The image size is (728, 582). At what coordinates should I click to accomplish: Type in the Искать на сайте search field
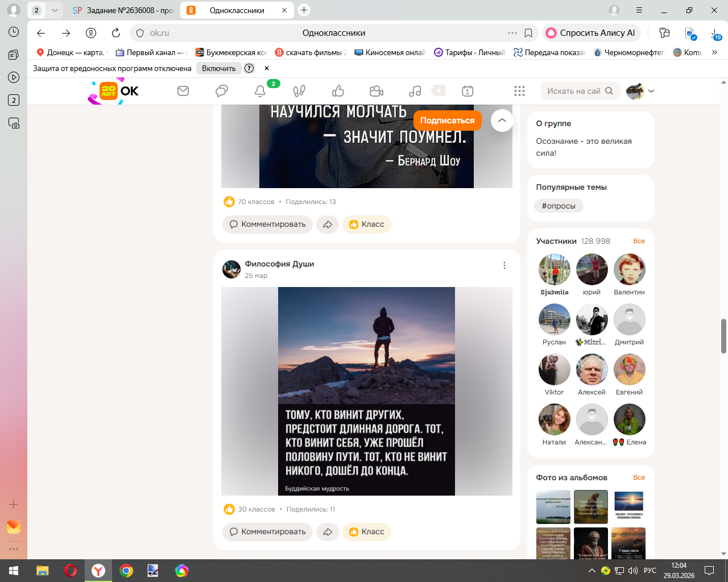[573, 91]
